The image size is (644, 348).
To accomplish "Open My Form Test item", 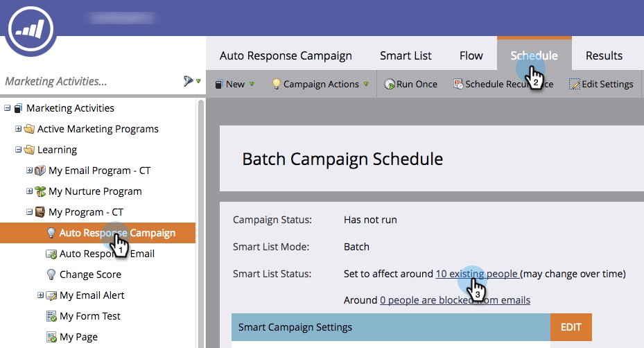I will (90, 316).
